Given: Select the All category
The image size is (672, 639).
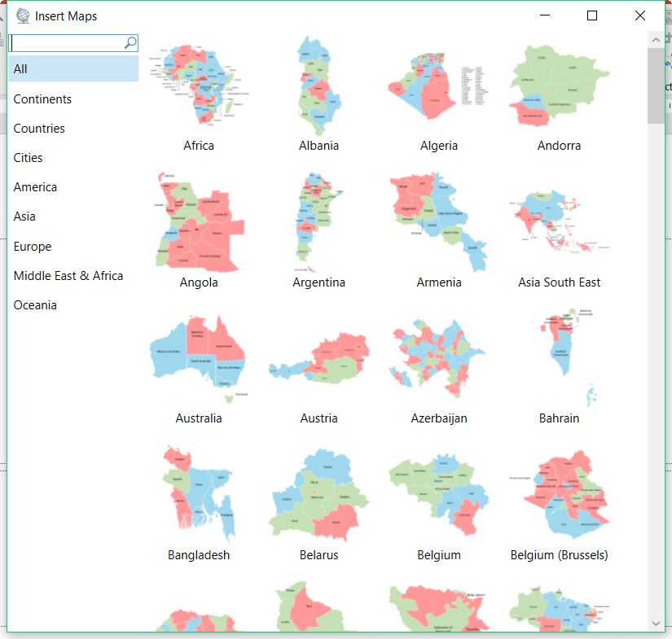Looking at the screenshot, I should click(73, 69).
